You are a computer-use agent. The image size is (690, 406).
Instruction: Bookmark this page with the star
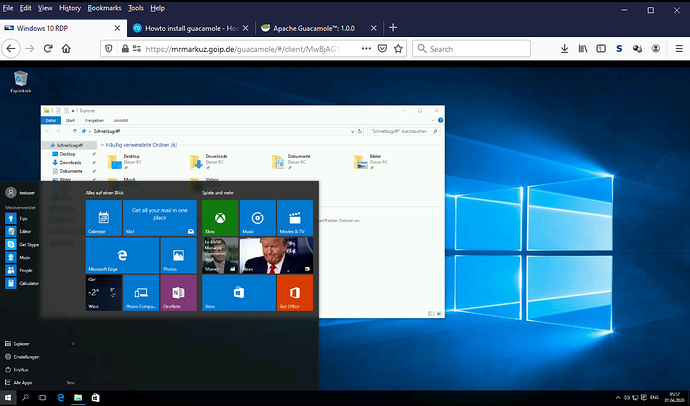[398, 48]
